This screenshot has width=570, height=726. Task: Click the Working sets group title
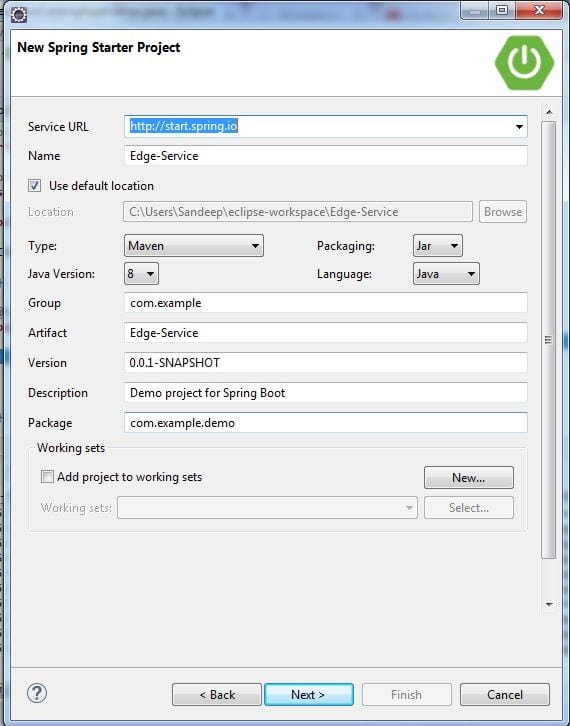[71, 448]
